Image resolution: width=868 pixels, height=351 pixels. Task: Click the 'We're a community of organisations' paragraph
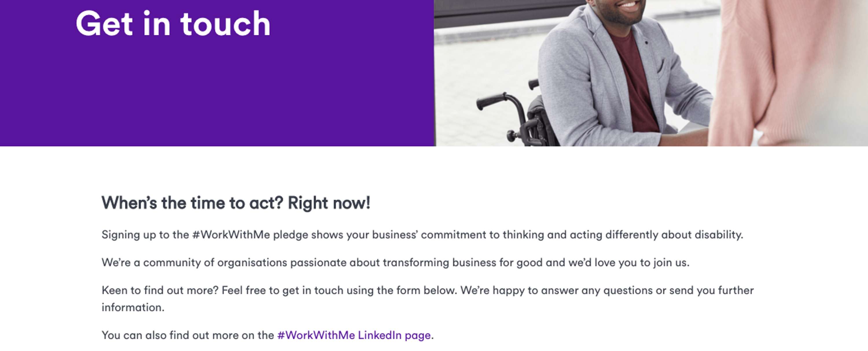396,263
